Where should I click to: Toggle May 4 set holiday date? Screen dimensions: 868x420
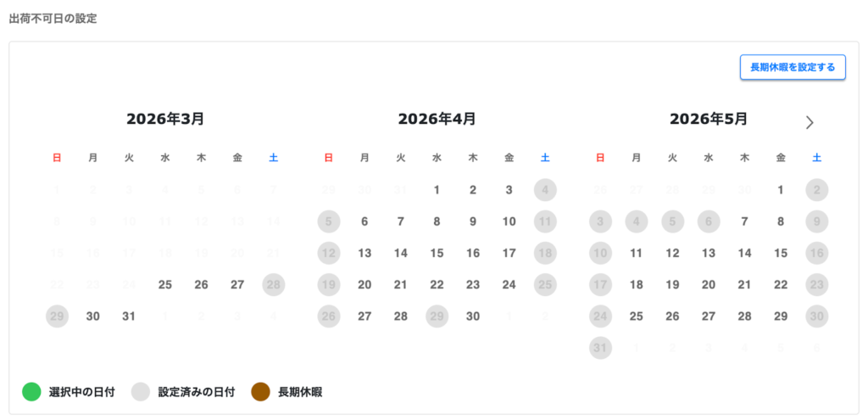click(636, 221)
